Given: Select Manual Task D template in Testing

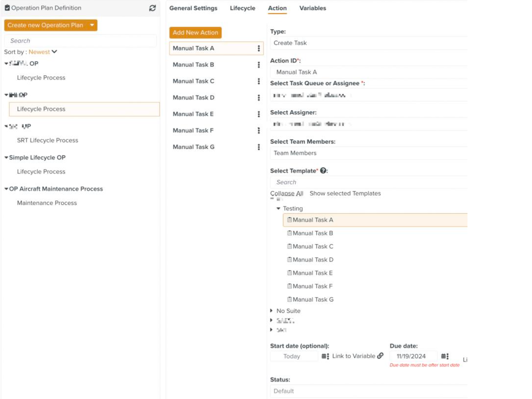Looking at the screenshot, I should pos(313,260).
